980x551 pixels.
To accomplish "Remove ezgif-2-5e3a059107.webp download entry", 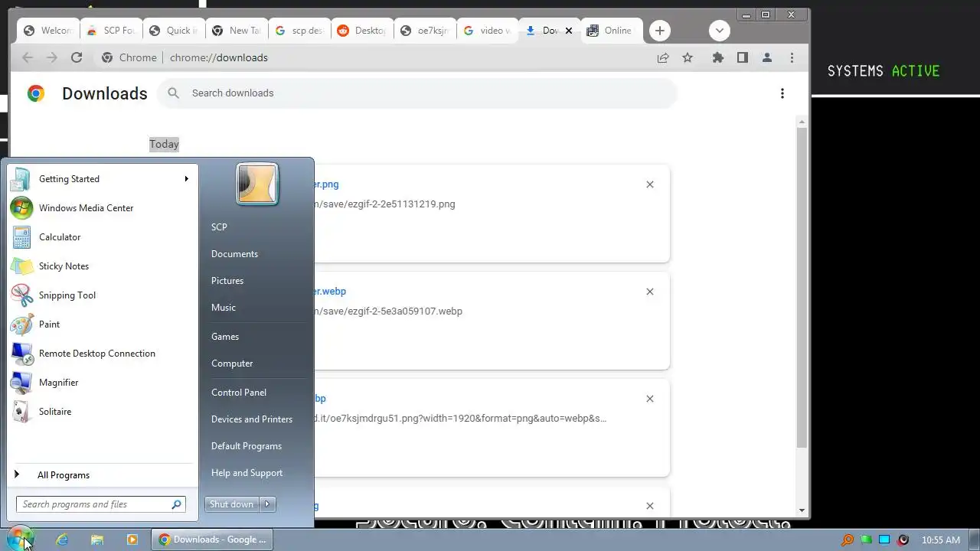I will point(650,292).
